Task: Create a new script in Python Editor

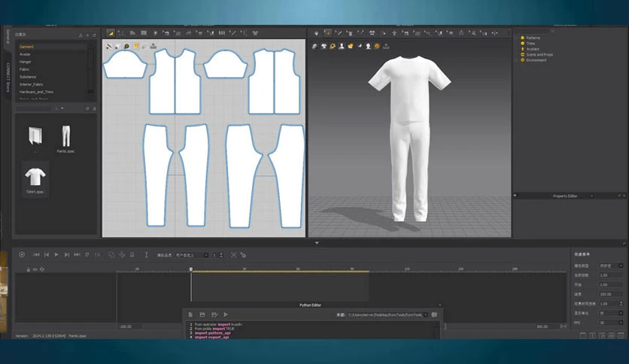Action: pos(190,314)
